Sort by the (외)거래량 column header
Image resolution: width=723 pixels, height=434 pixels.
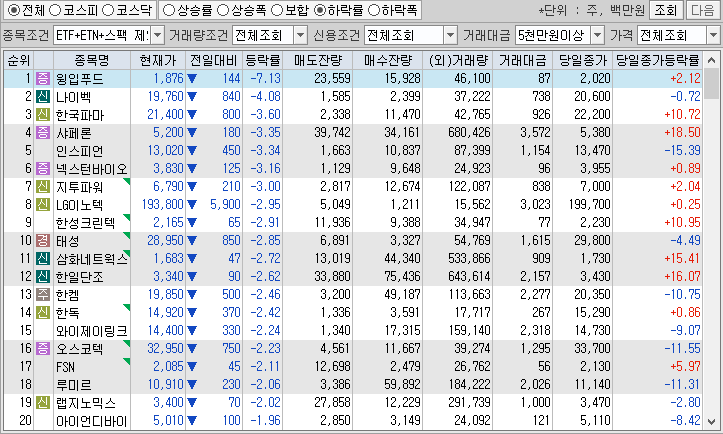[457, 60]
